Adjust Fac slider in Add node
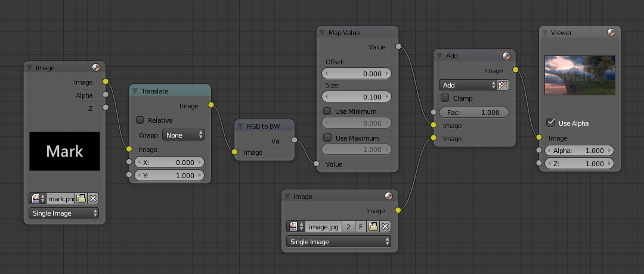Image resolution: width=644 pixels, height=274 pixels. click(474, 113)
